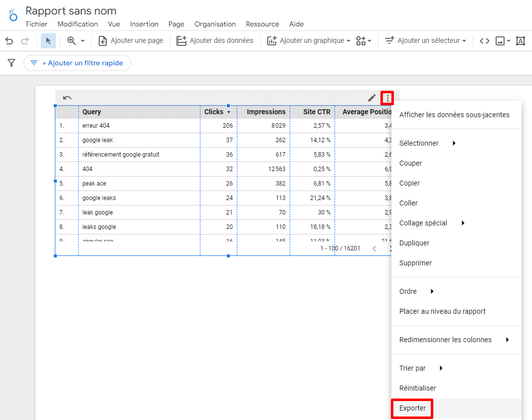532x420 pixels.
Task: Click the query cell 'leaks google'
Action: pyautogui.click(x=99, y=227)
